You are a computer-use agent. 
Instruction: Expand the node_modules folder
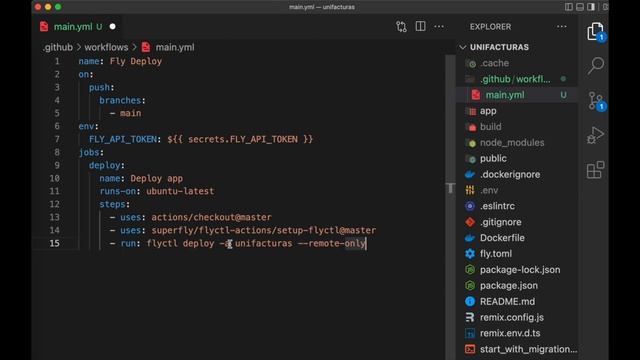pyautogui.click(x=512, y=143)
